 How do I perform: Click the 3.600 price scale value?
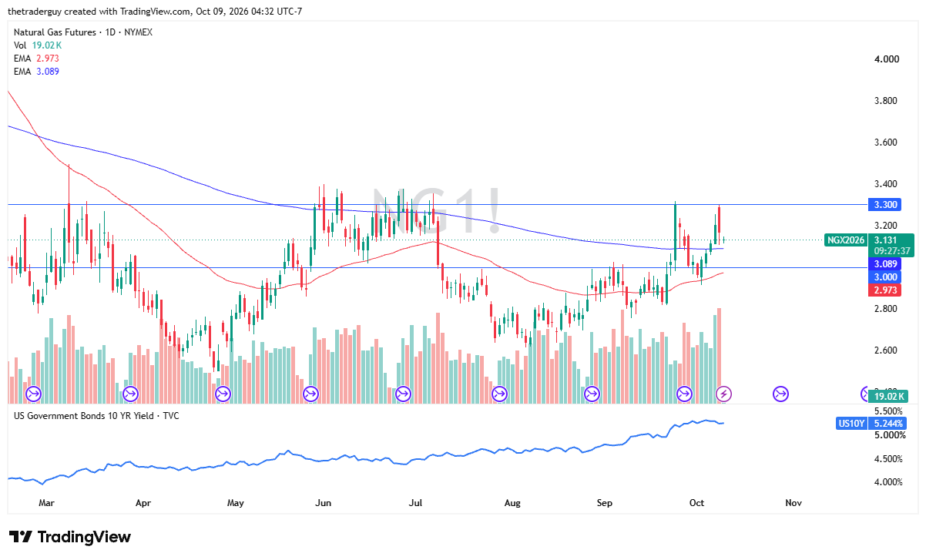pyautogui.click(x=885, y=143)
